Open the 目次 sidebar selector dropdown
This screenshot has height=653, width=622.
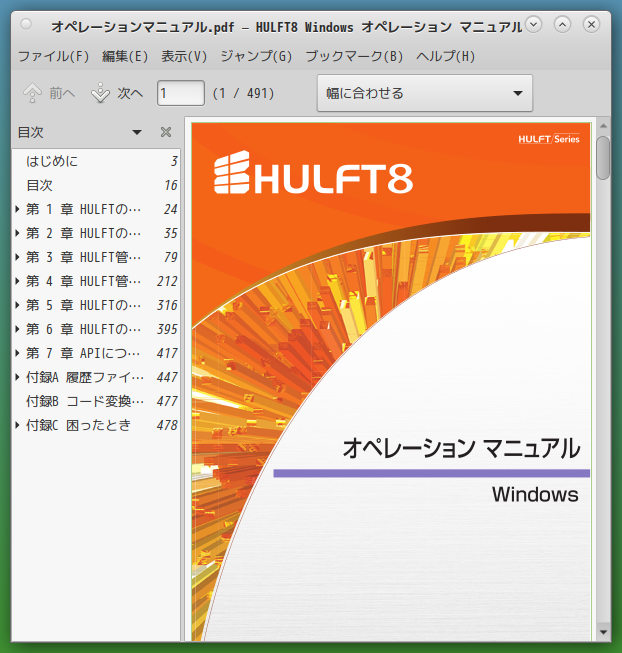[137, 133]
